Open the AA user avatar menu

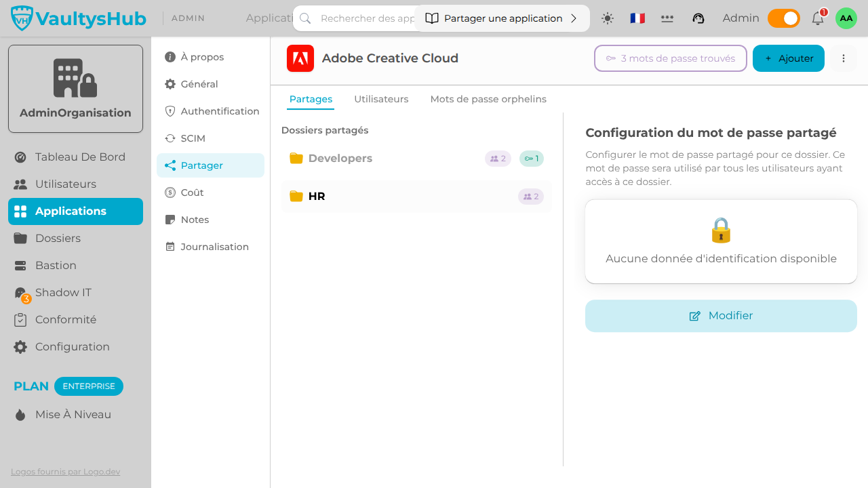click(x=846, y=18)
